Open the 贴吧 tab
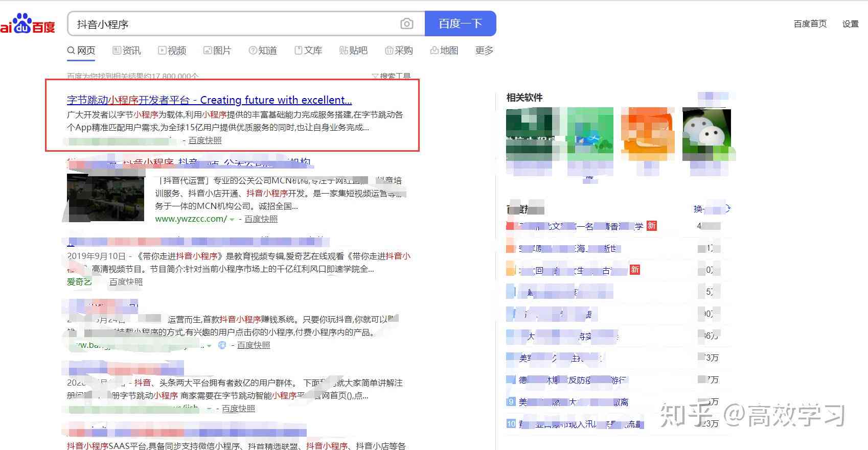 click(x=354, y=50)
